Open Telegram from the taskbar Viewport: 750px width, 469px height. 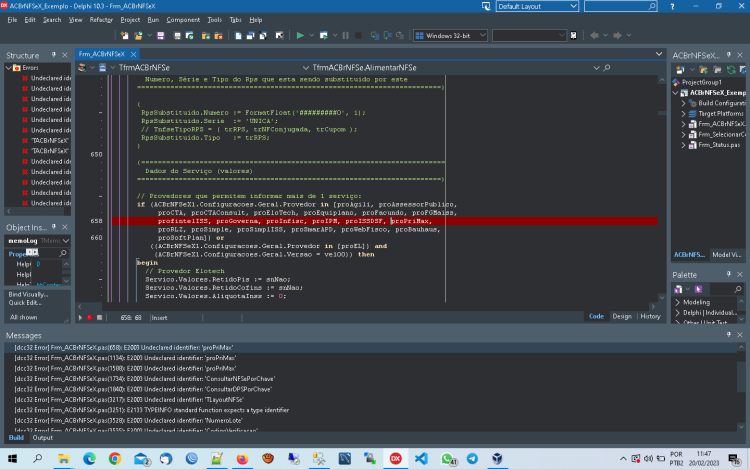472,458
